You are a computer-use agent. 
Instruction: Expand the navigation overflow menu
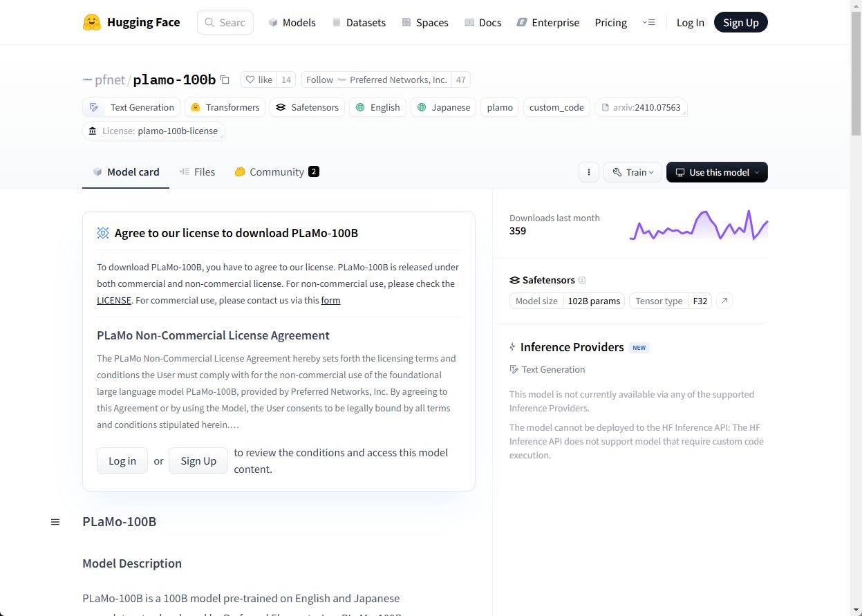pos(648,22)
